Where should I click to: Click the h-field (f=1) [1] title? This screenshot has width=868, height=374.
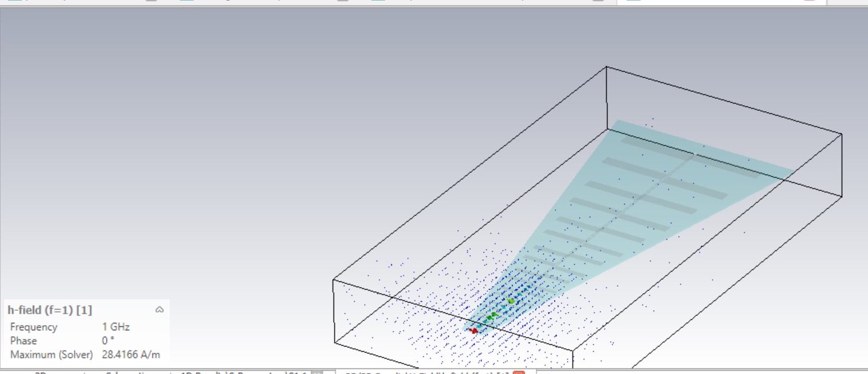click(x=49, y=310)
